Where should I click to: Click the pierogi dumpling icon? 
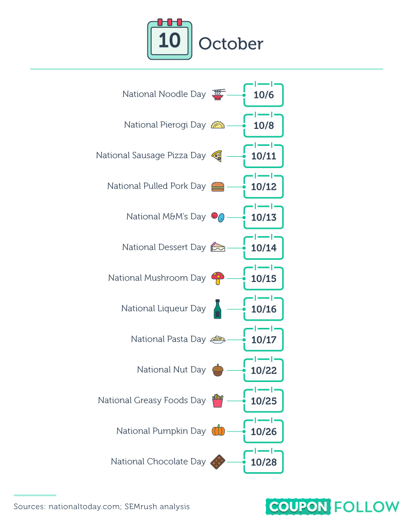click(x=218, y=125)
